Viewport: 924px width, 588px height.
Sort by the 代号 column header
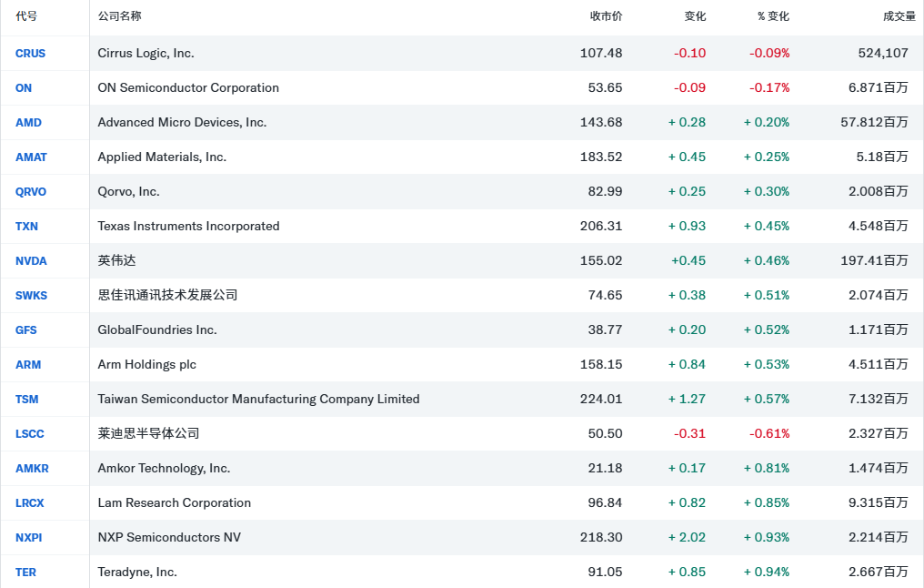pos(26,16)
